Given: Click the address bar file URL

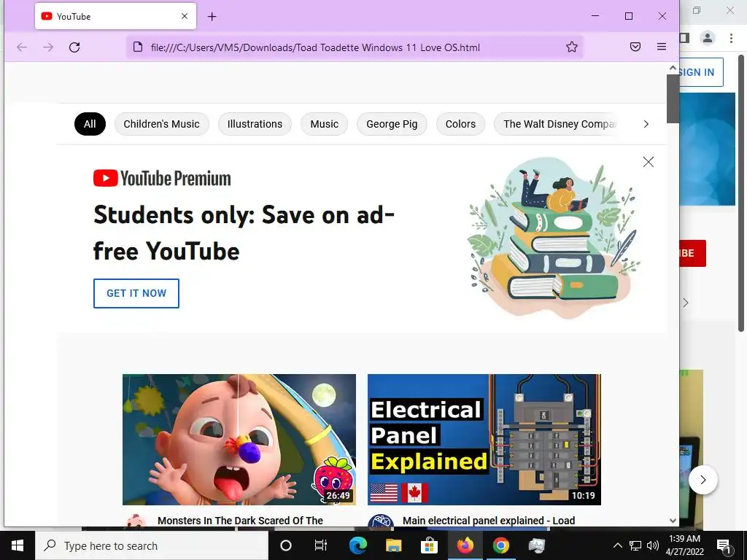Looking at the screenshot, I should pos(315,47).
